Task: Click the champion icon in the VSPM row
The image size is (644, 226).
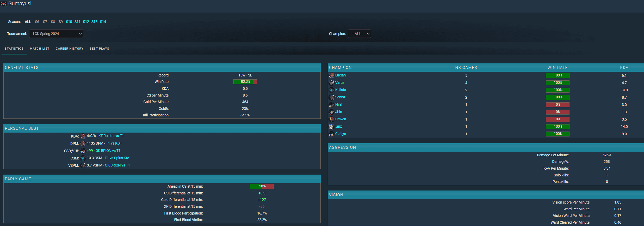Action: pos(83,165)
